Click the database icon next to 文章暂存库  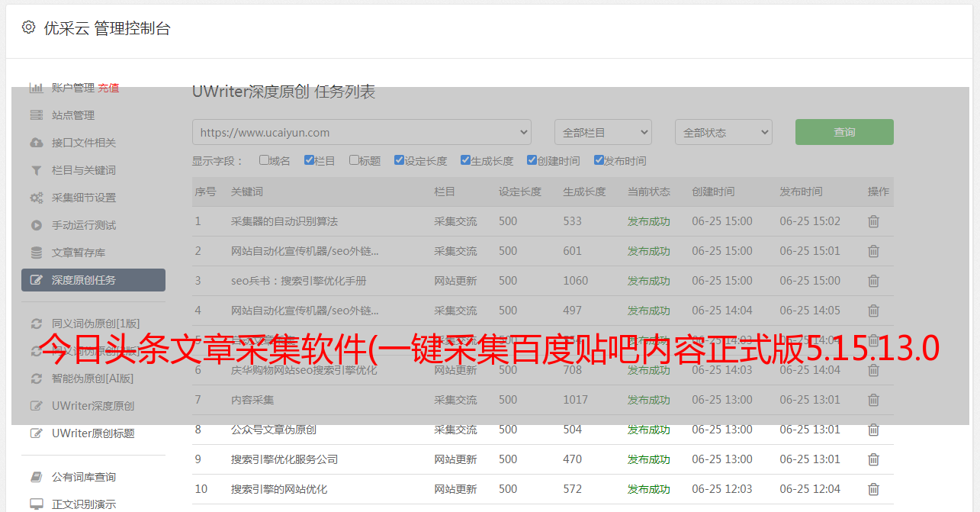tap(36, 253)
